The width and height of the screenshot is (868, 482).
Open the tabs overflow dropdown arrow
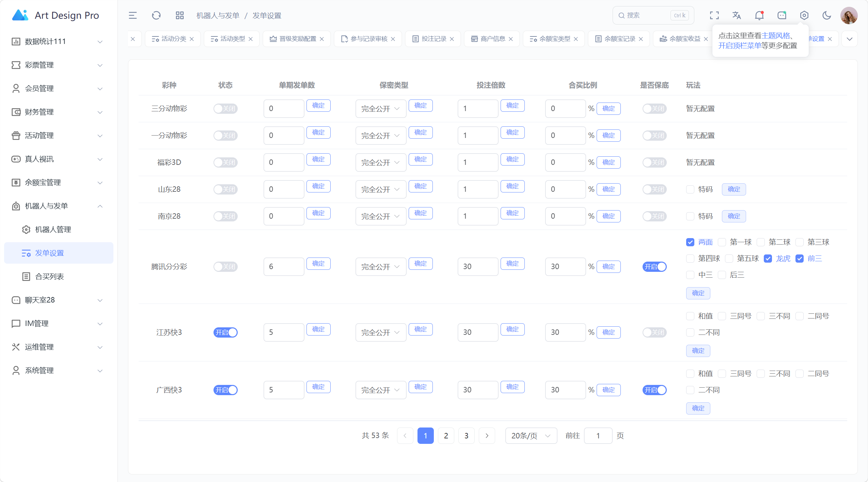[850, 39]
